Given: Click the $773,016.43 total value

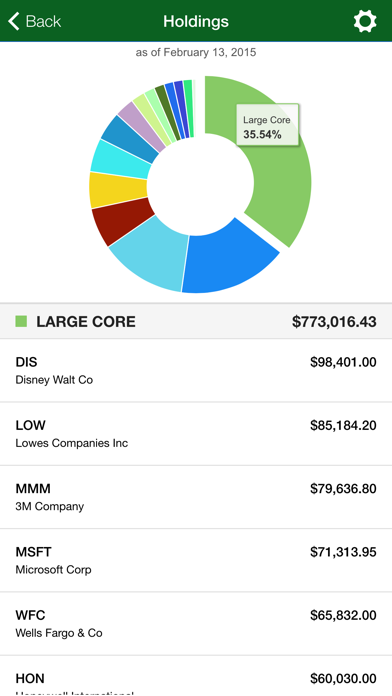Looking at the screenshot, I should point(334,322).
